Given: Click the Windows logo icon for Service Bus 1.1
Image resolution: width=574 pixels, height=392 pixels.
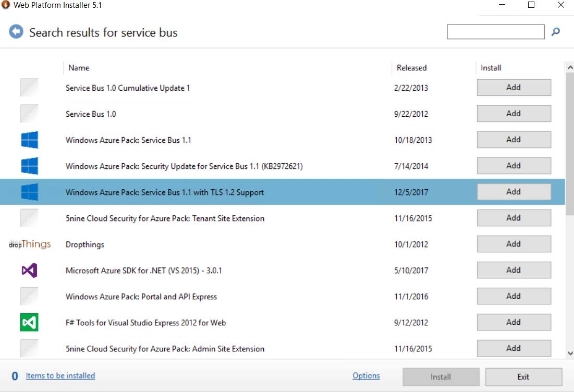Looking at the screenshot, I should (x=29, y=140).
